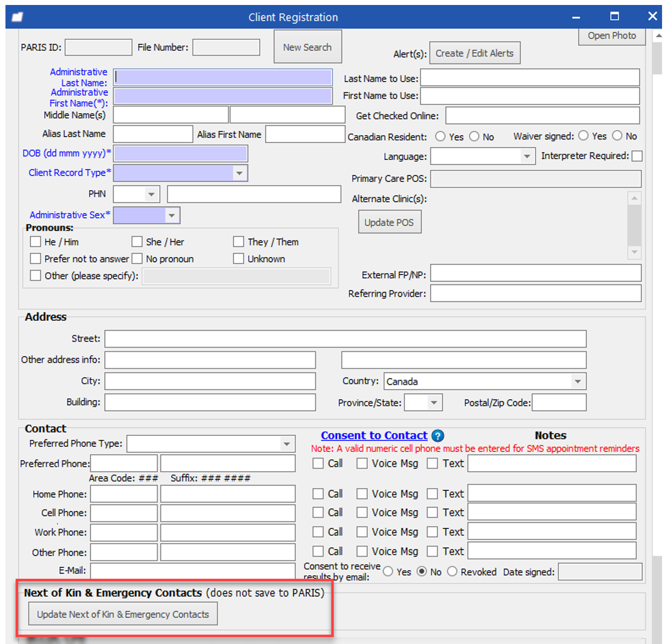Open the Consent to Contact link
The image size is (668, 644).
pyautogui.click(x=374, y=435)
